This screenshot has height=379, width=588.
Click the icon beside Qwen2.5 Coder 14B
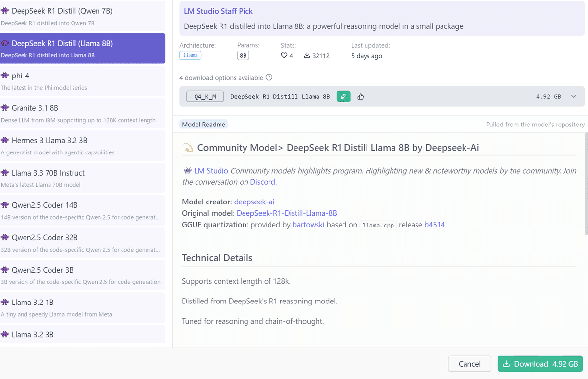click(x=5, y=205)
